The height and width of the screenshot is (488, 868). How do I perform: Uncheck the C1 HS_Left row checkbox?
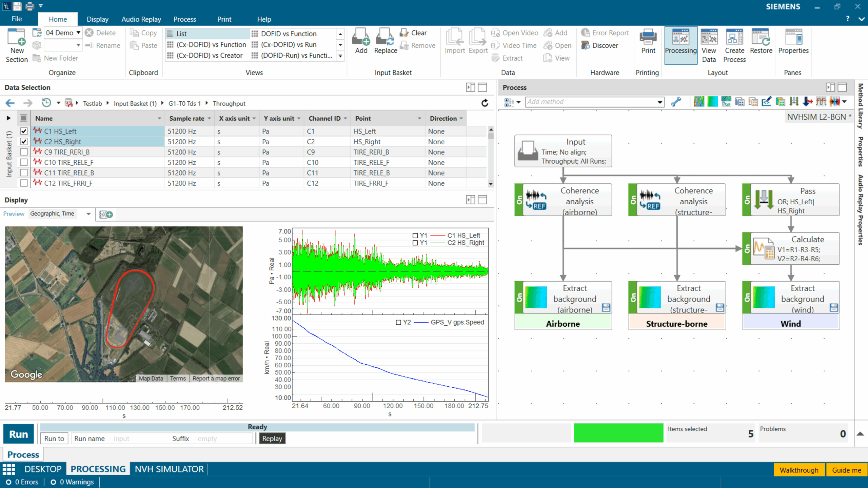(x=24, y=131)
